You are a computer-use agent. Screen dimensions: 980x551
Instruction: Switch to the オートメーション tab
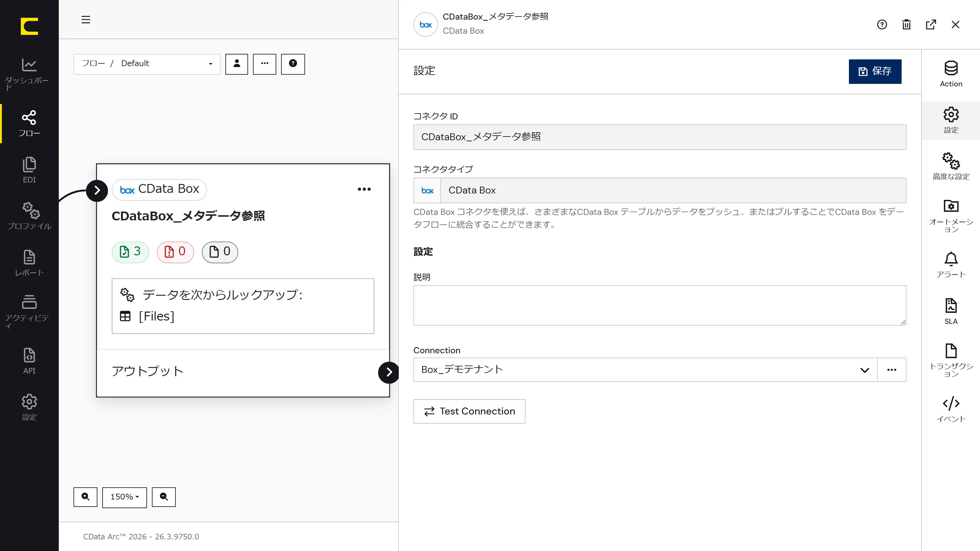point(951,216)
